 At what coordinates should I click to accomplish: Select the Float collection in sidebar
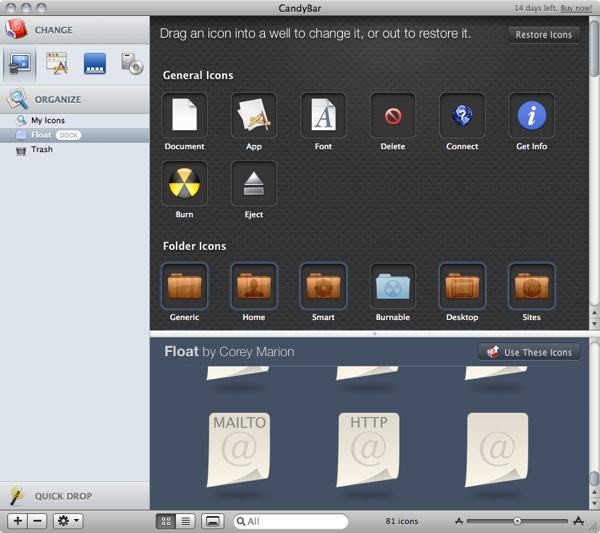click(75, 135)
